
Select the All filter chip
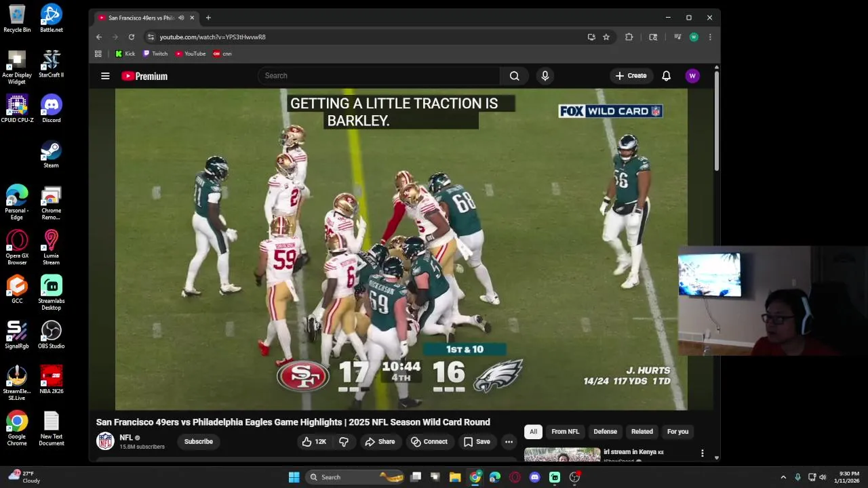533,431
